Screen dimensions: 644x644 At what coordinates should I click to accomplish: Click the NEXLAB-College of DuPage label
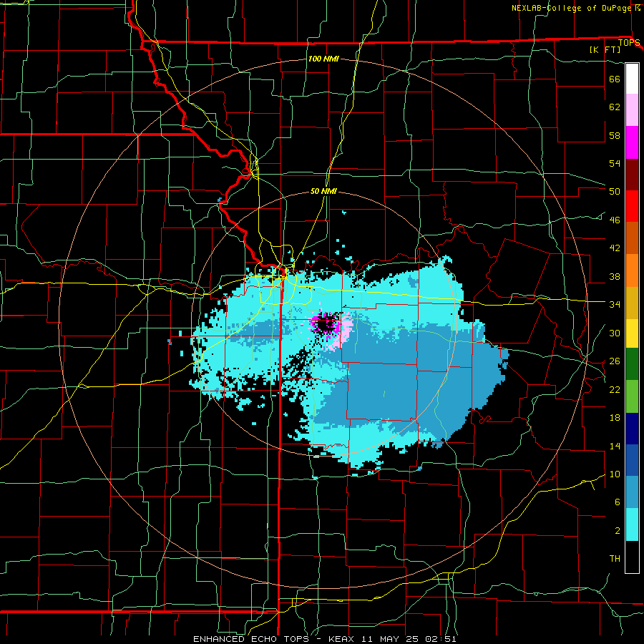[572, 8]
